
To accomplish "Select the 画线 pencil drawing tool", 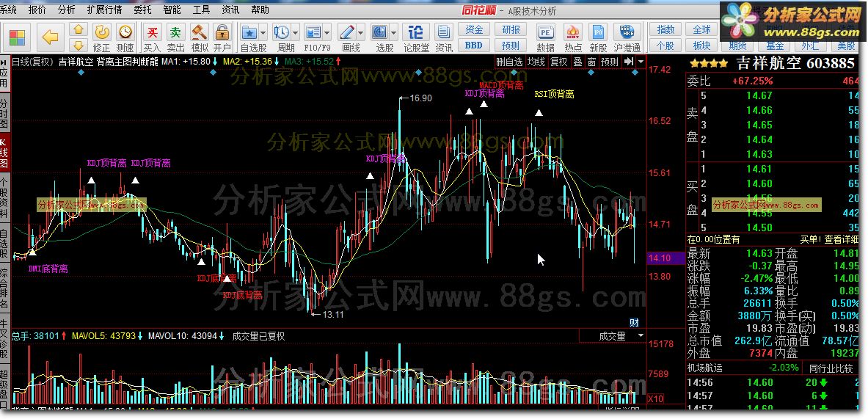I will click(347, 32).
